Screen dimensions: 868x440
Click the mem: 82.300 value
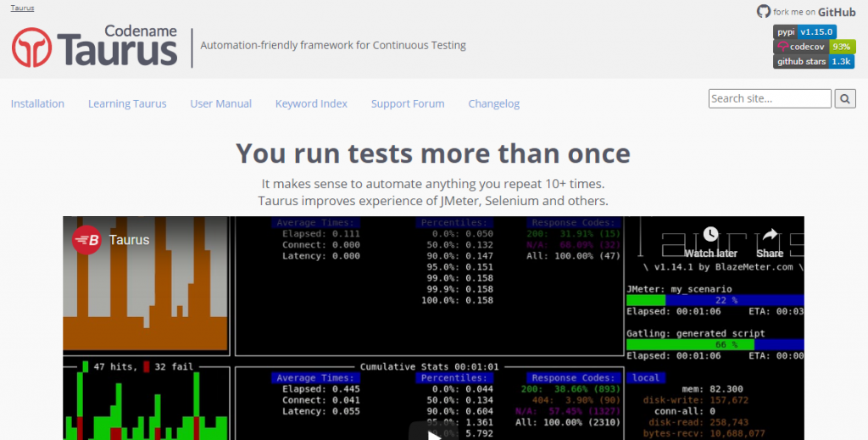pos(712,389)
